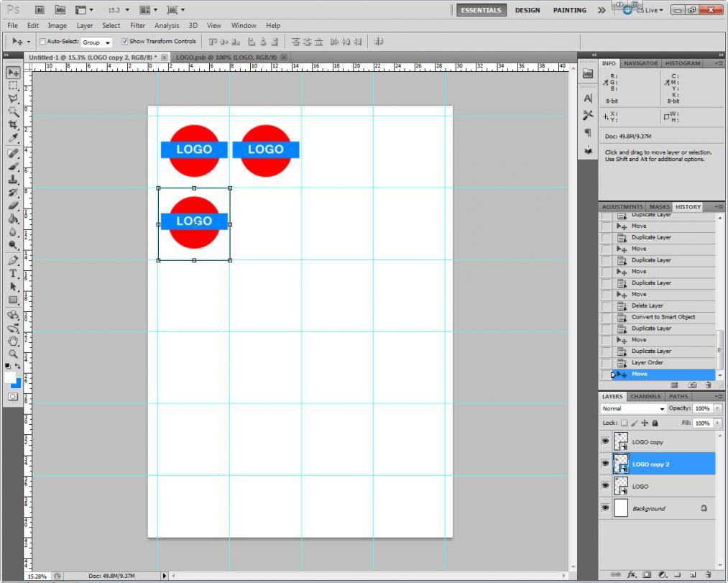Open the Layer menu
Viewport: 728px width, 583px height.
click(x=85, y=26)
